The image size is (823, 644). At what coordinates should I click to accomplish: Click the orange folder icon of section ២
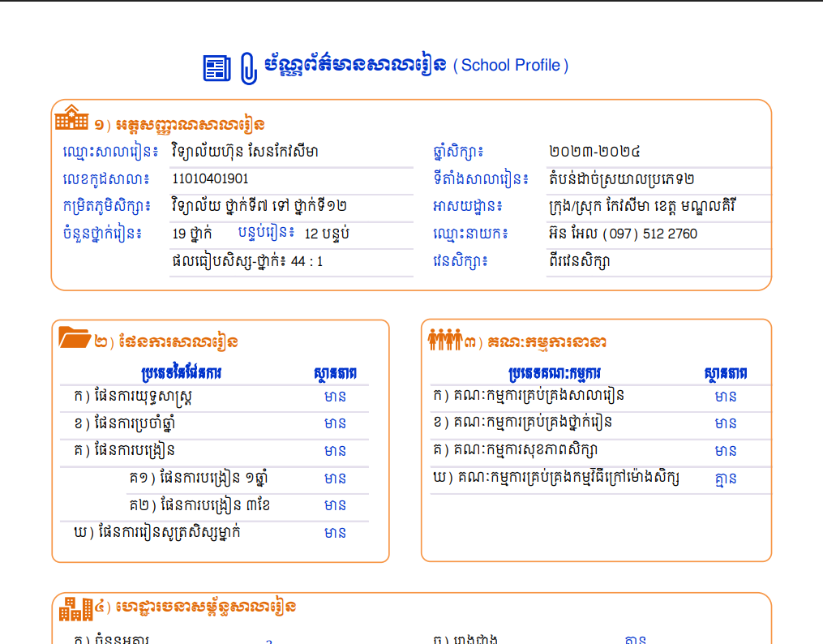pos(75,337)
